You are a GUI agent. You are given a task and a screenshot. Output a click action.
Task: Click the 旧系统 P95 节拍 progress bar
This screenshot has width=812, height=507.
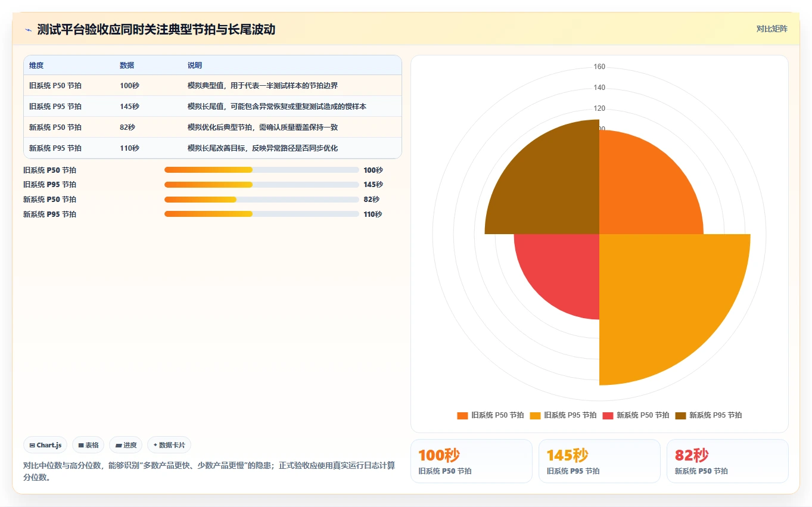point(262,185)
